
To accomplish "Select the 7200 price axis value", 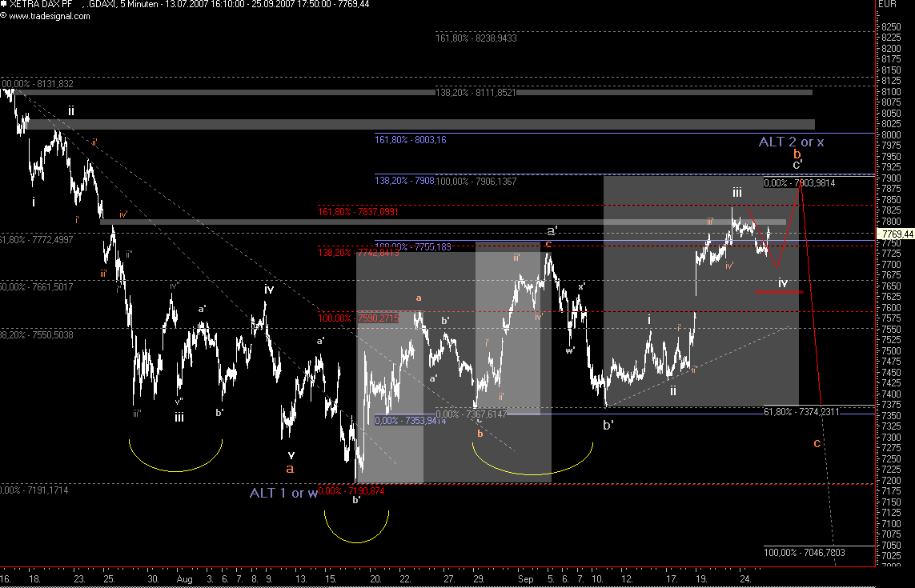I will 890,481.
